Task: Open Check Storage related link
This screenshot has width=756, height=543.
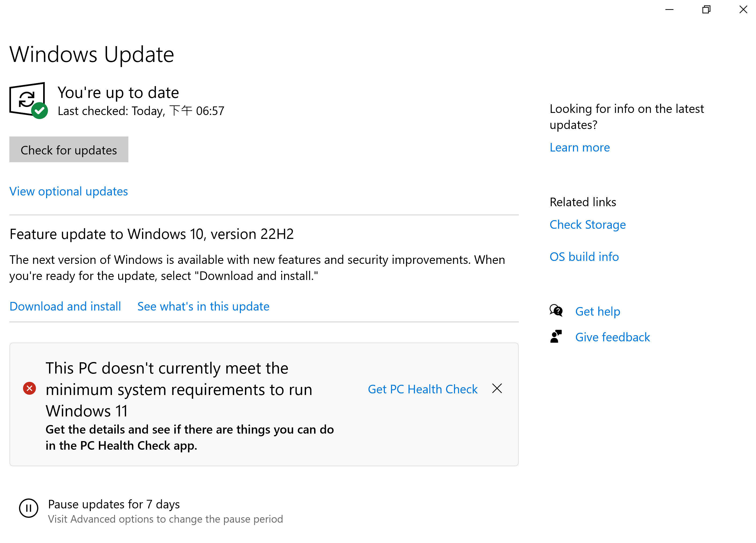Action: [588, 224]
